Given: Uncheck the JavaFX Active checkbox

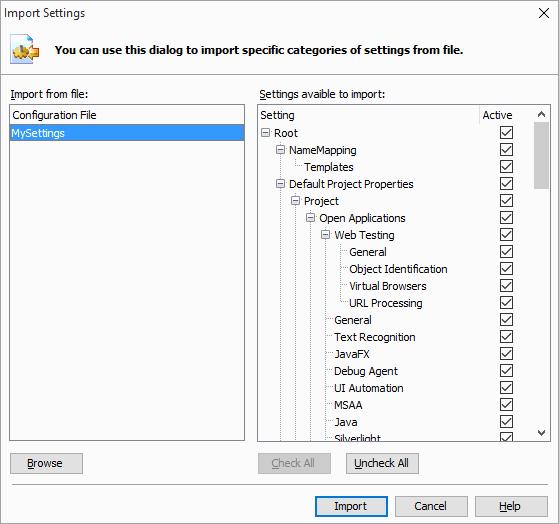Looking at the screenshot, I should pos(506,354).
